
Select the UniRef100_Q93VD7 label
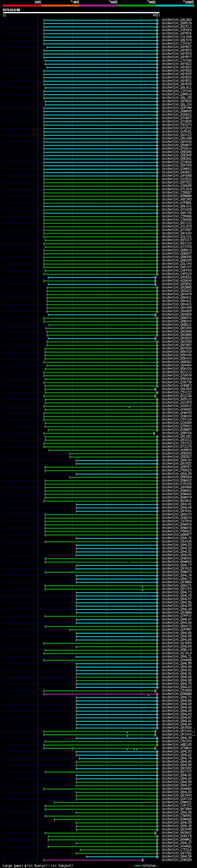click(177, 464)
